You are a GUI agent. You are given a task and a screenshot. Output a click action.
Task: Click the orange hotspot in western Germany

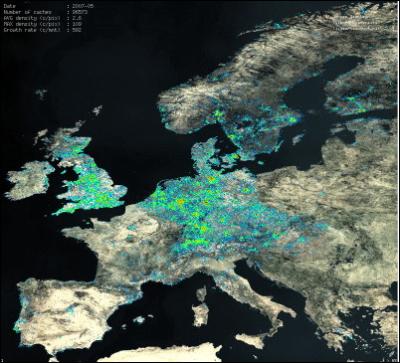[x=181, y=202]
